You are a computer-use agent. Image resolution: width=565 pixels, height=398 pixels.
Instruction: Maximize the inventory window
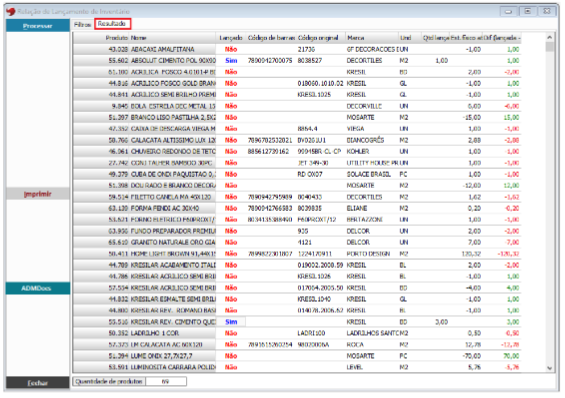(528, 11)
